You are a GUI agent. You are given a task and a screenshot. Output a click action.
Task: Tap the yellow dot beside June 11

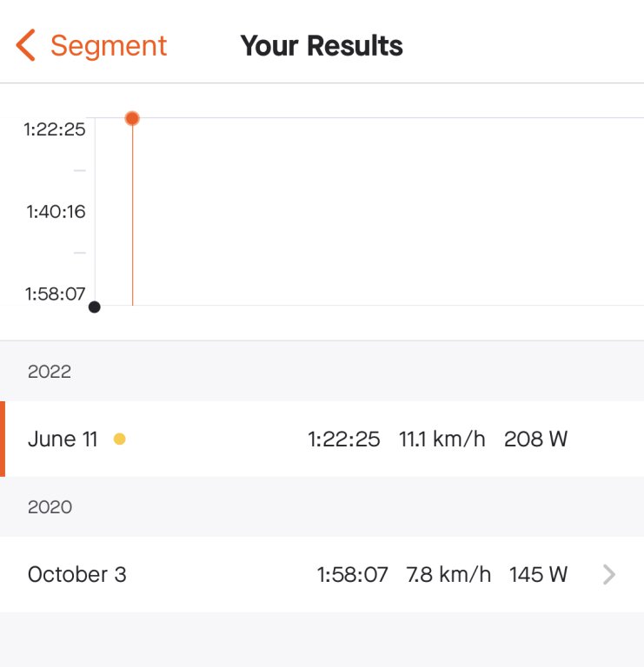point(120,439)
